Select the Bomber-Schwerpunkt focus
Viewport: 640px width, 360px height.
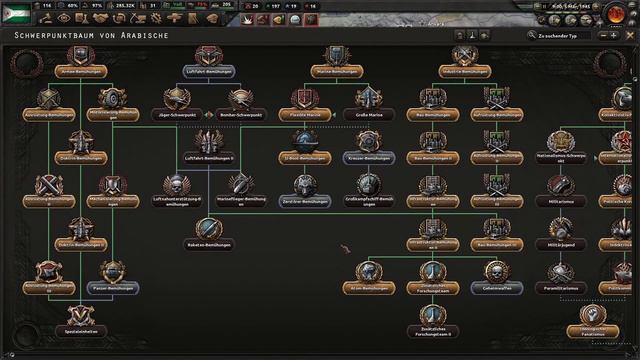pyautogui.click(x=241, y=115)
